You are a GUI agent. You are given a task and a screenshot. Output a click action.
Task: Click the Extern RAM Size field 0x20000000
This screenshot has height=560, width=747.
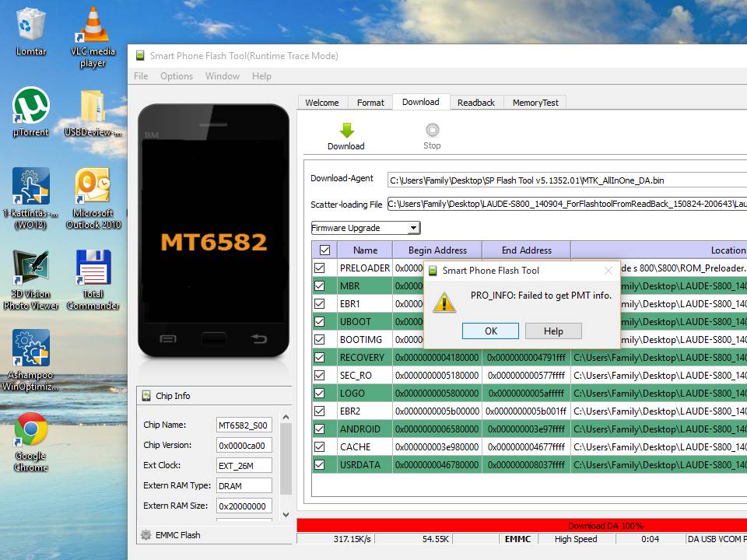tap(244, 506)
